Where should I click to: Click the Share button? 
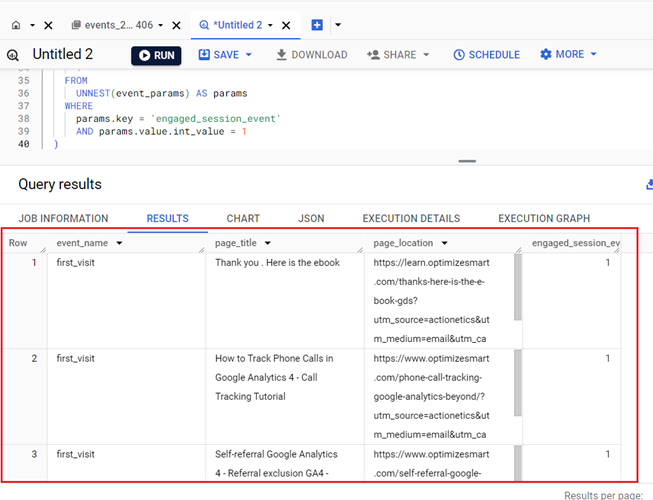(391, 55)
